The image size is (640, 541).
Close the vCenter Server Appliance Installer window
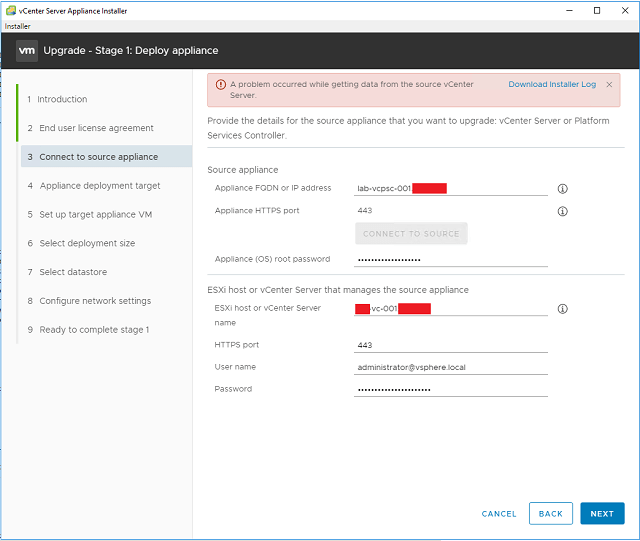[x=625, y=11]
